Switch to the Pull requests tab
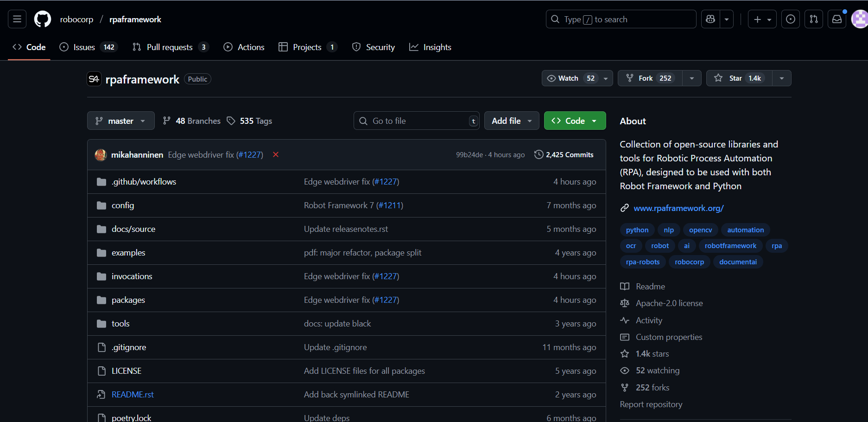 click(171, 47)
